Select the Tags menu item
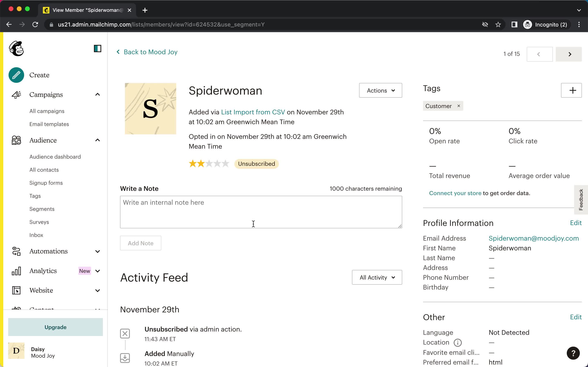Viewport: 588px width, 367px height. click(x=35, y=196)
